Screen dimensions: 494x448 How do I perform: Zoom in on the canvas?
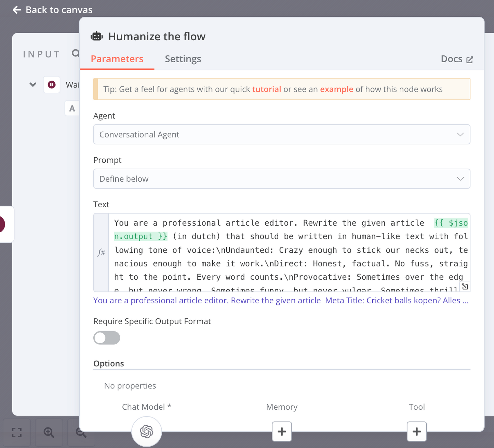(49, 433)
